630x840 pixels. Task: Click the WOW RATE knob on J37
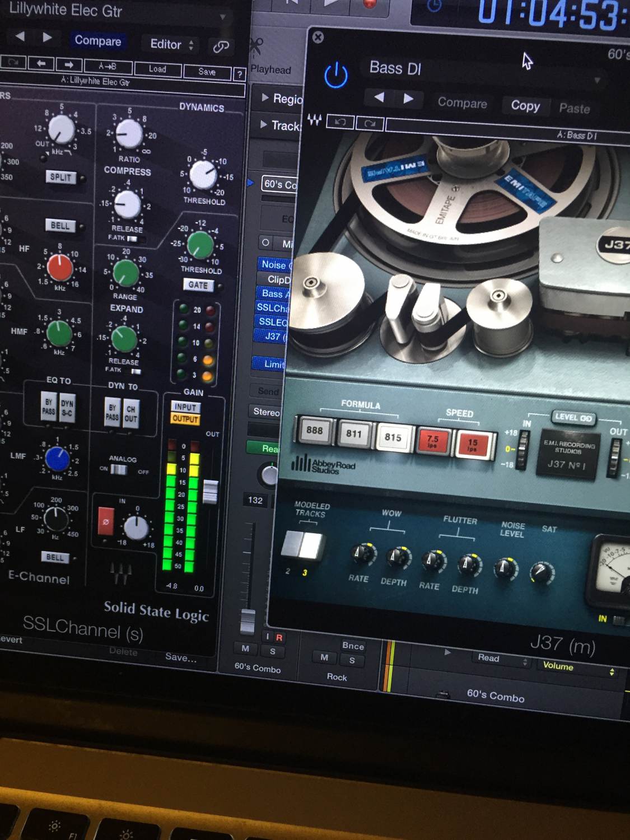point(363,554)
